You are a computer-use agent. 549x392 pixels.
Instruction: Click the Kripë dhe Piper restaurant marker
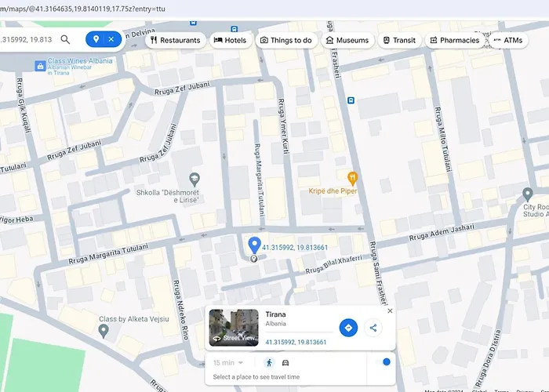353,177
